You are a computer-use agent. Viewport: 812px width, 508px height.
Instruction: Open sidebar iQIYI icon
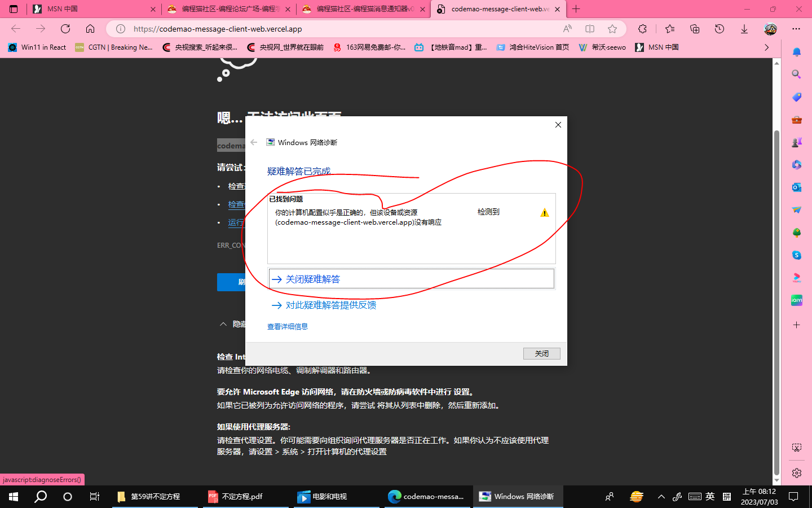tap(797, 300)
